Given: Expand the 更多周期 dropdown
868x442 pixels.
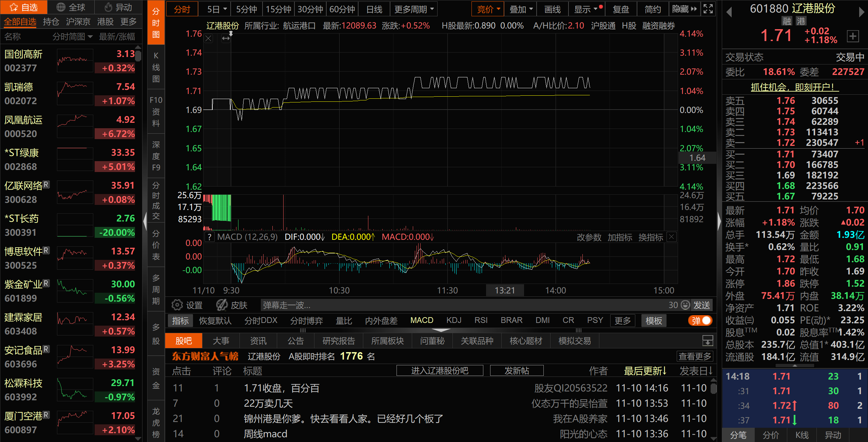Looking at the screenshot, I should (413, 9).
